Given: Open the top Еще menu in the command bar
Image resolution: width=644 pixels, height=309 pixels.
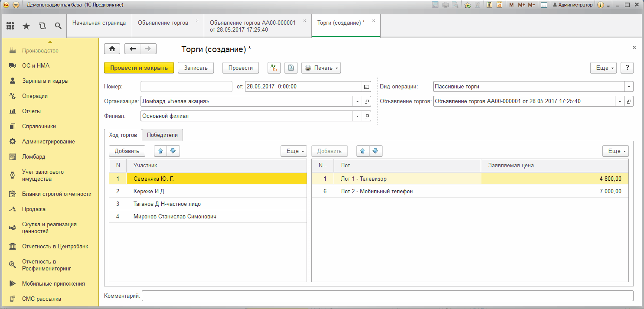Looking at the screenshot, I should (603, 68).
